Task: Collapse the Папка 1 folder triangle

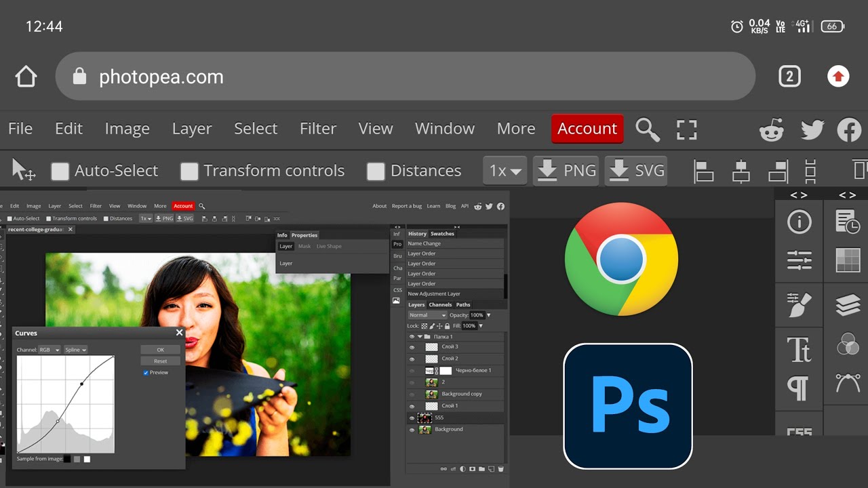Action: pos(420,337)
